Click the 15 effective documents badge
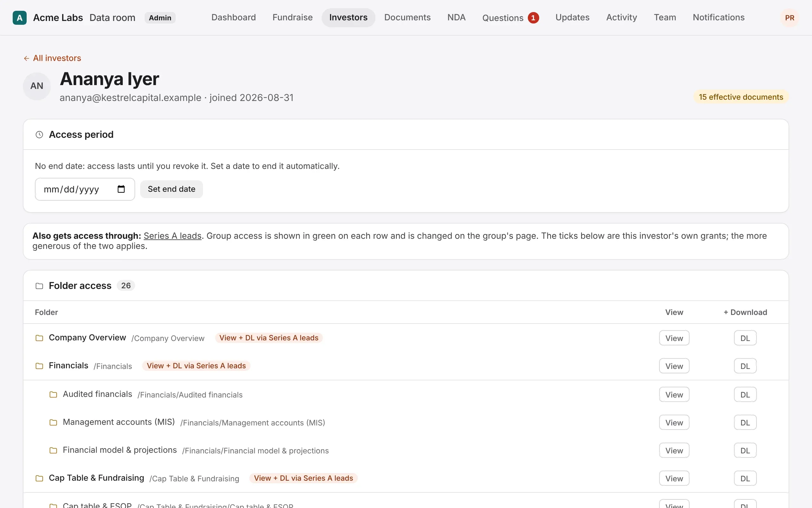The height and width of the screenshot is (508, 812). 741,97
